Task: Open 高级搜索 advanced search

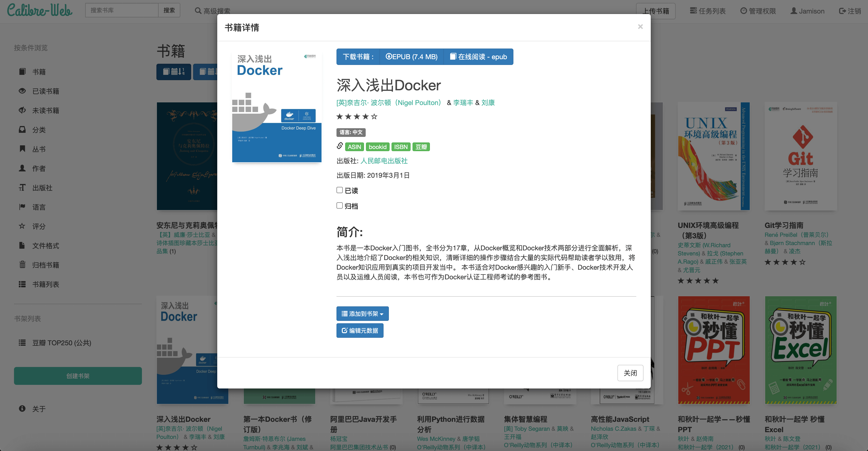Action: [x=213, y=11]
